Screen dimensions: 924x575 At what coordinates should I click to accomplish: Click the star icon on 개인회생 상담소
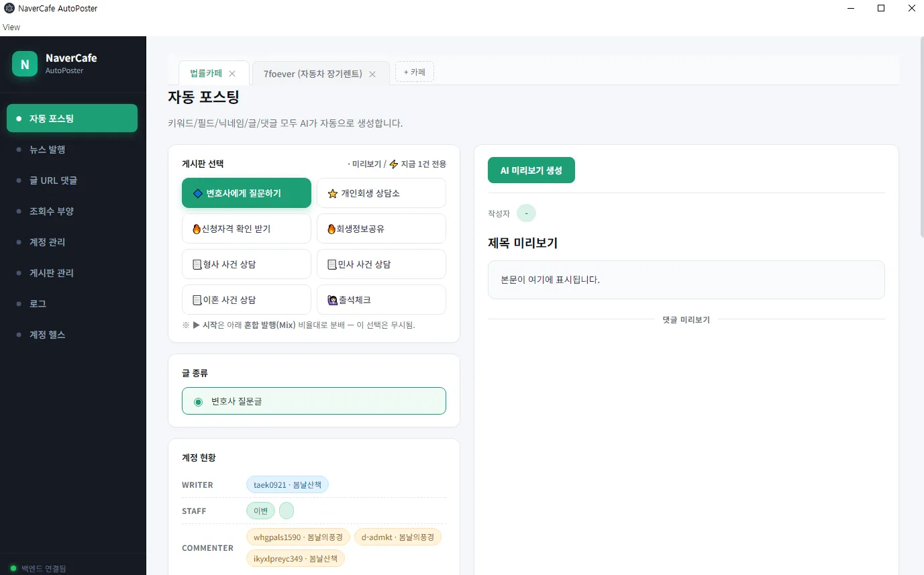[333, 193]
